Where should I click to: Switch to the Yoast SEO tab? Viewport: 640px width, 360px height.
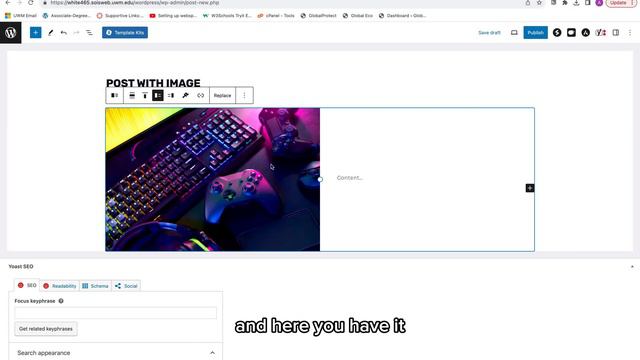(27, 285)
